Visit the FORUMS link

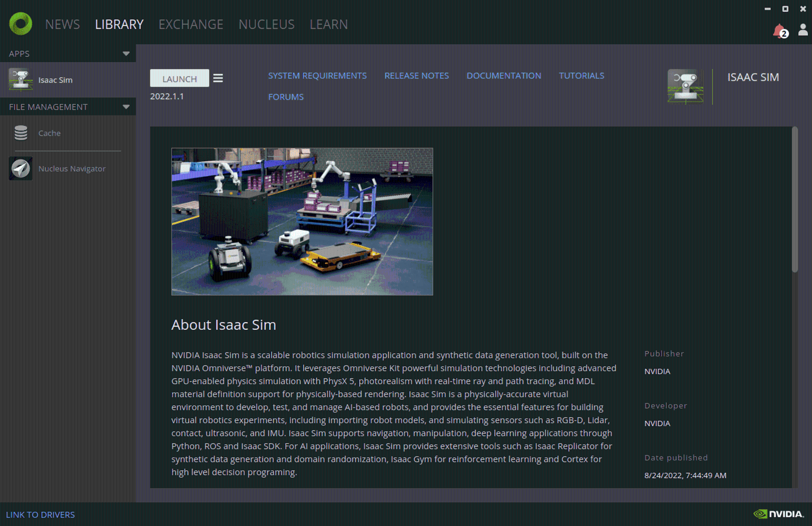pyautogui.click(x=286, y=97)
